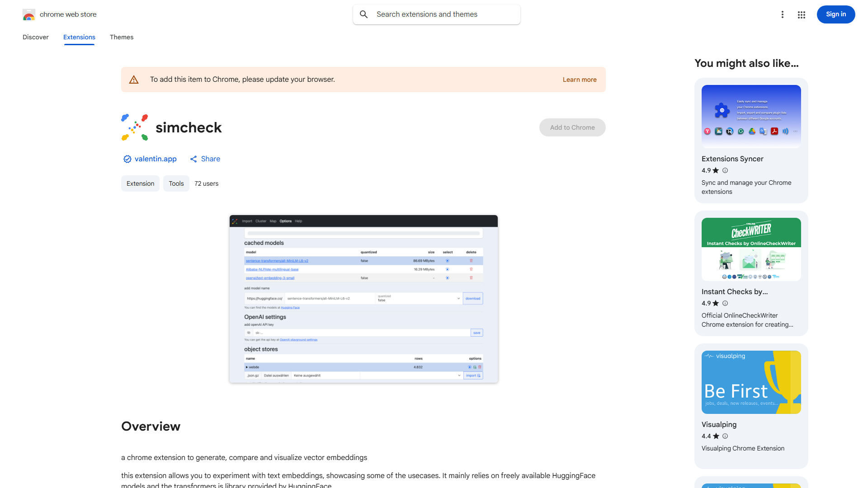Switch to the Themes tab

point(122,37)
